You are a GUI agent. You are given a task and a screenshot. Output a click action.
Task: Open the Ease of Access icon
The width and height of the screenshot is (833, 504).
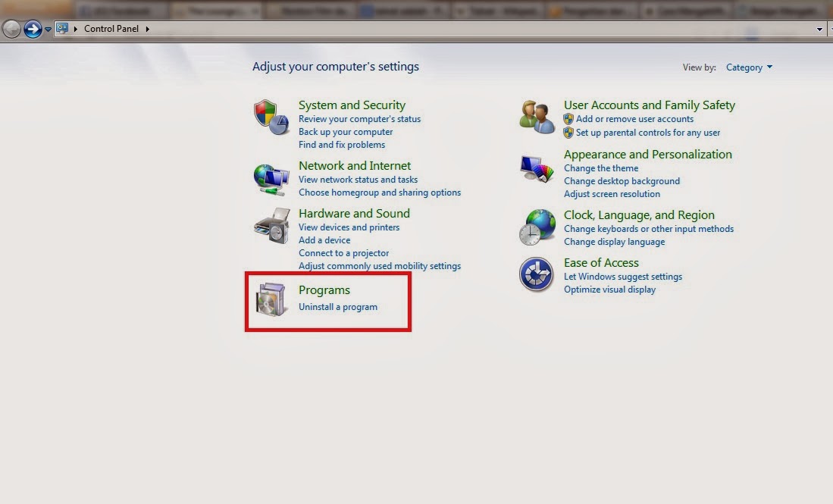[536, 274]
